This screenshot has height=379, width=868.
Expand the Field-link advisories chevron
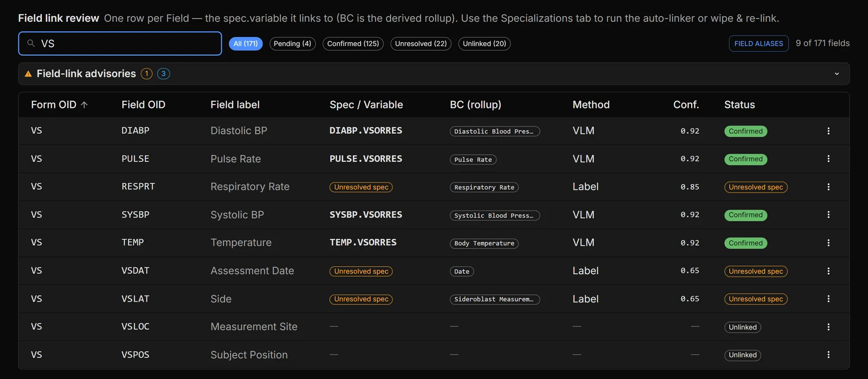coord(837,74)
